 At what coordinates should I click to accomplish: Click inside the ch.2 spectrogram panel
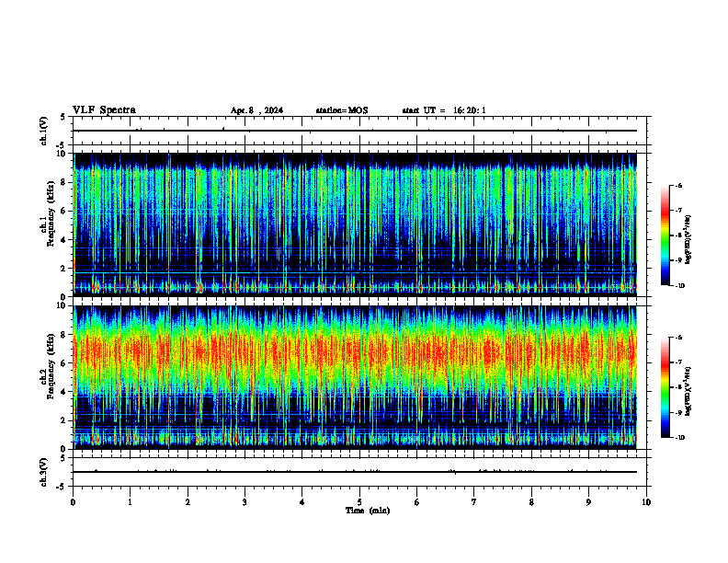(355, 377)
